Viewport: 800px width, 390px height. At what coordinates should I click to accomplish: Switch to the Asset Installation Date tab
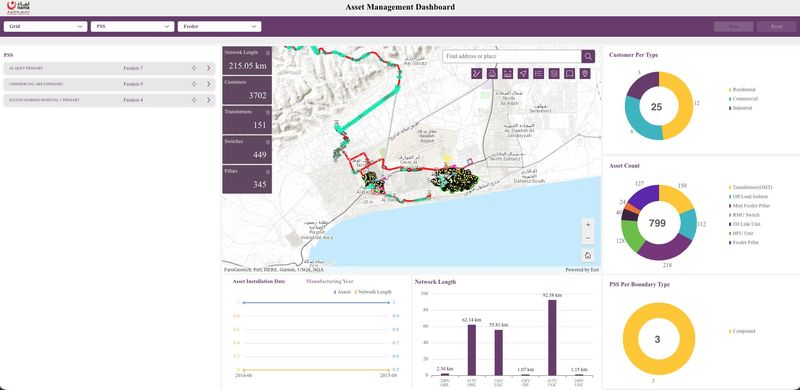coord(259,281)
